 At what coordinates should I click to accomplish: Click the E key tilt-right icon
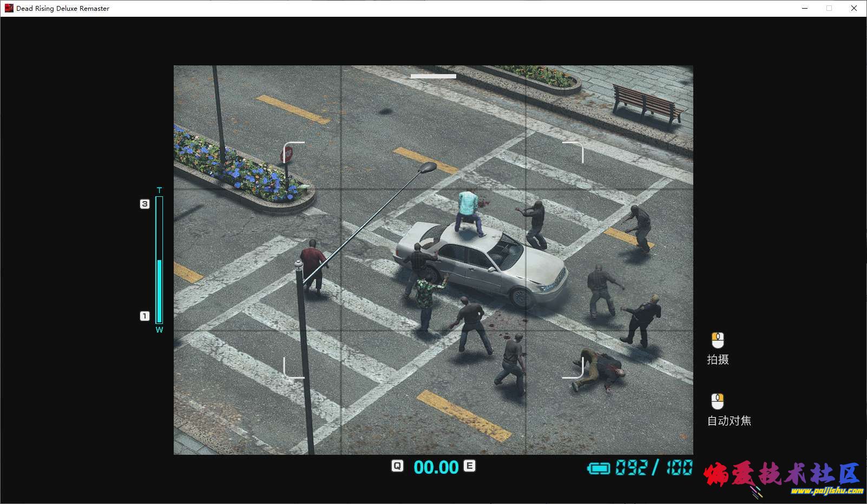tap(469, 466)
